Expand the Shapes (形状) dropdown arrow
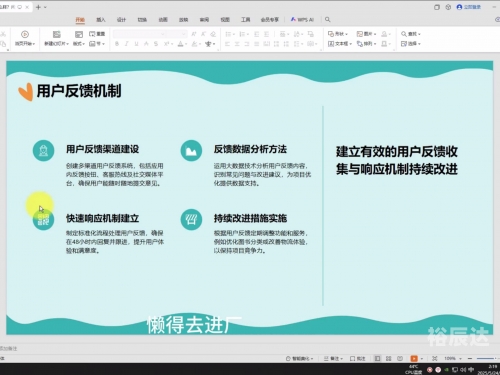This screenshot has height=375, width=500. coord(346,34)
